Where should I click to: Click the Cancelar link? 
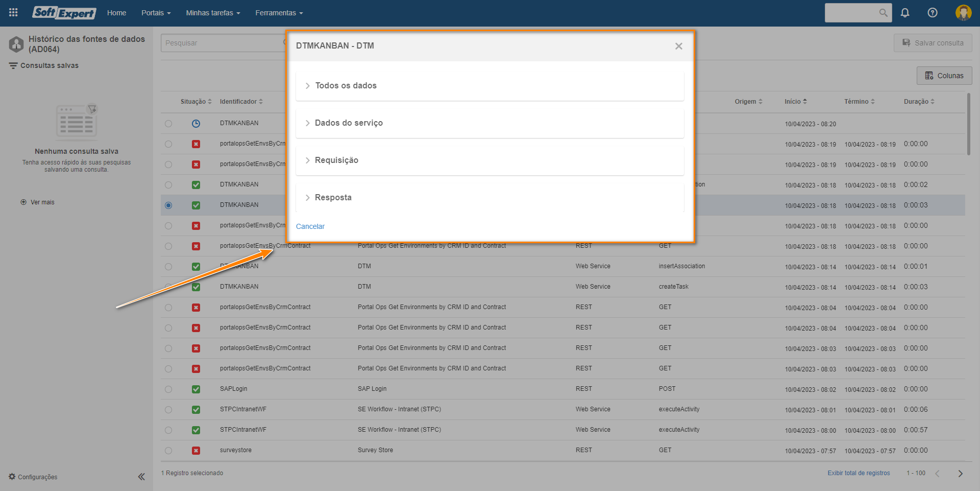[x=310, y=226]
